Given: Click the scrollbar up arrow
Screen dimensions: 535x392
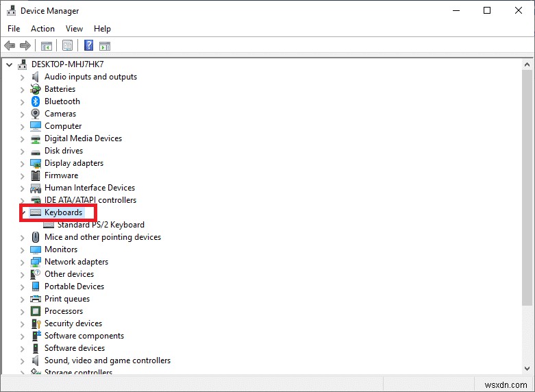Looking at the screenshot, I should point(527,64).
